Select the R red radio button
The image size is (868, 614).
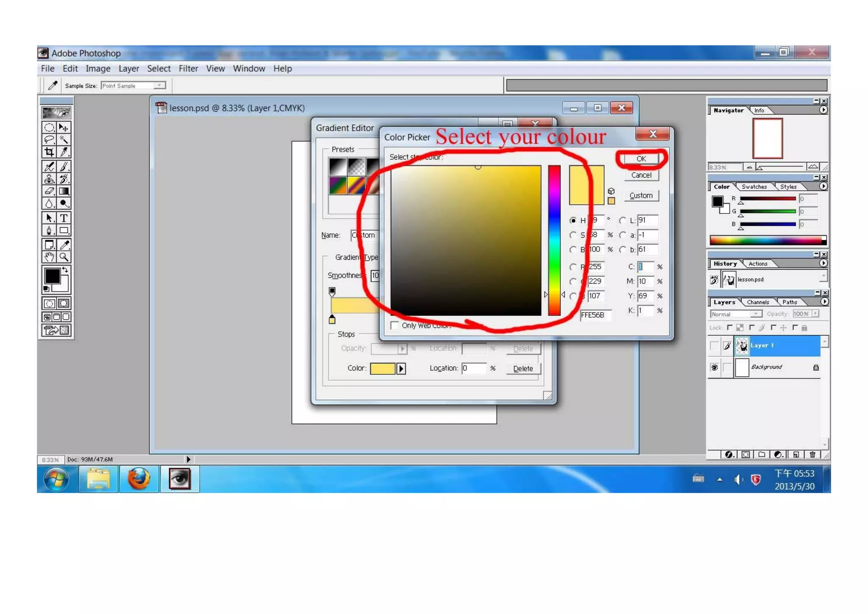click(573, 267)
